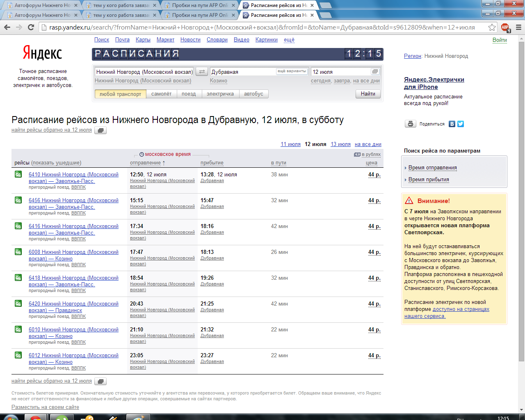Open 'Яндекс.Электрички для iPhone' link
525x420 pixels.
(434, 83)
